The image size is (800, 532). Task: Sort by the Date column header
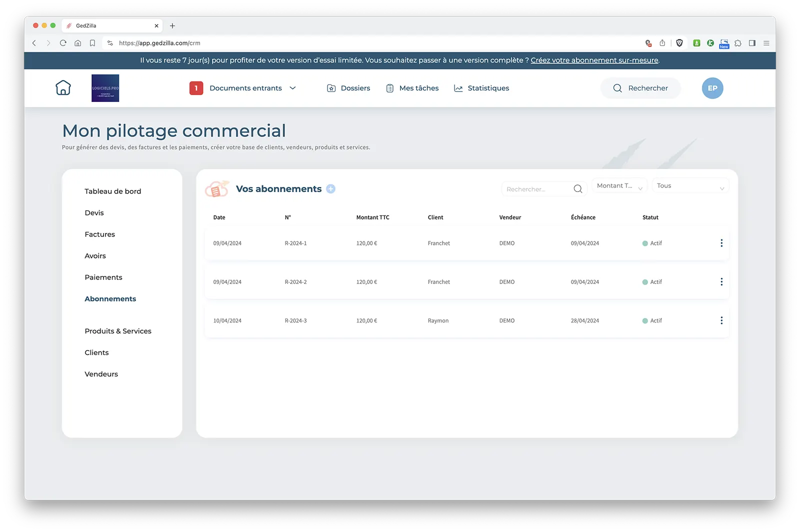click(219, 217)
